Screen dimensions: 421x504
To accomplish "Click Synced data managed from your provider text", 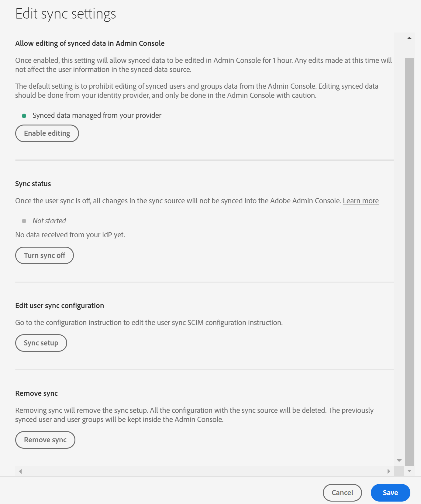I will click(97, 115).
